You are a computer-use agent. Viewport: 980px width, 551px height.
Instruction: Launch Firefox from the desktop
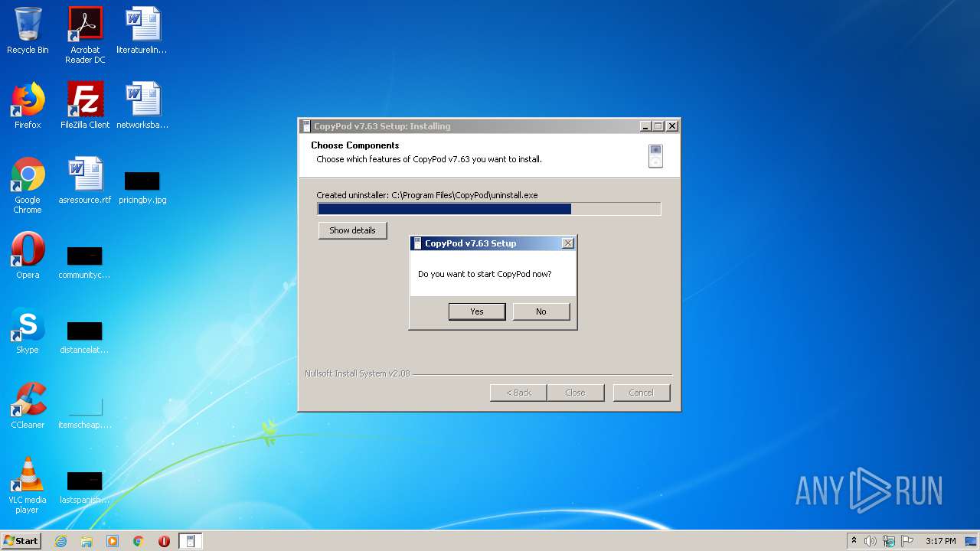click(x=28, y=106)
